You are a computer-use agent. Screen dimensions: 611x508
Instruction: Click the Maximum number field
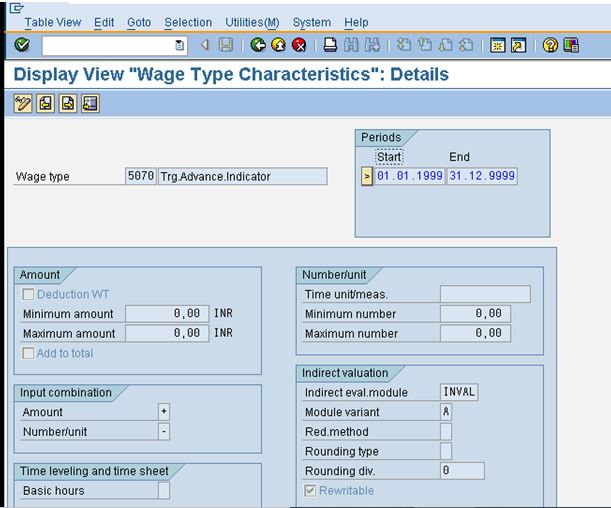click(475, 333)
